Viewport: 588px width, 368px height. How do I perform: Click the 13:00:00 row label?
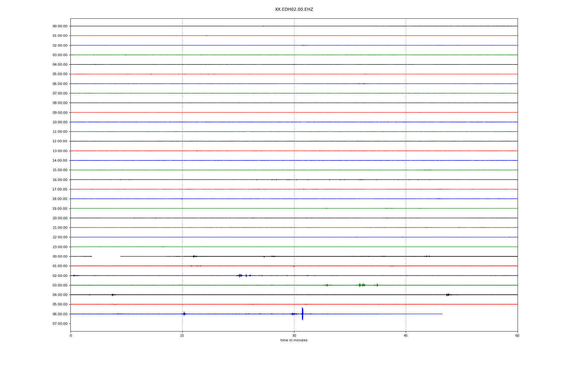point(60,151)
